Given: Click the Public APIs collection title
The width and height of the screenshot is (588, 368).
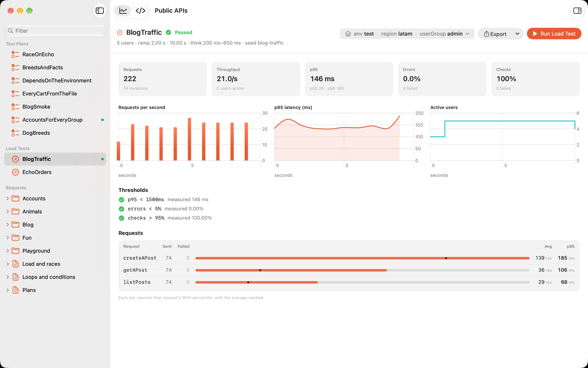Looking at the screenshot, I should tap(171, 11).
